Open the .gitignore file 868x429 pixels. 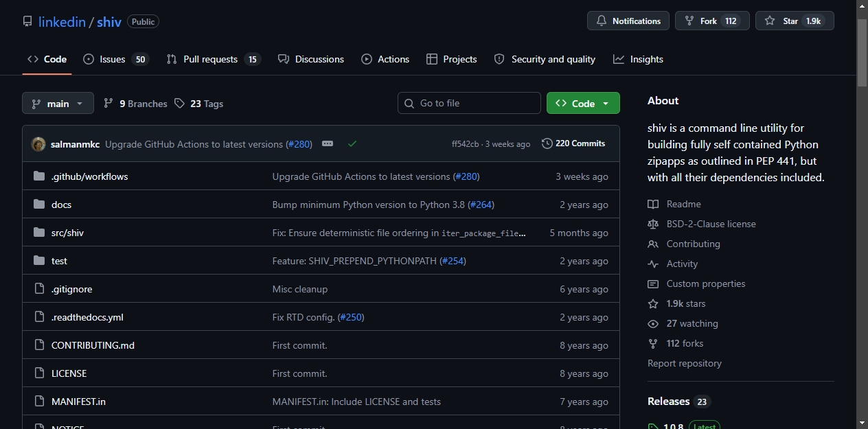point(71,289)
